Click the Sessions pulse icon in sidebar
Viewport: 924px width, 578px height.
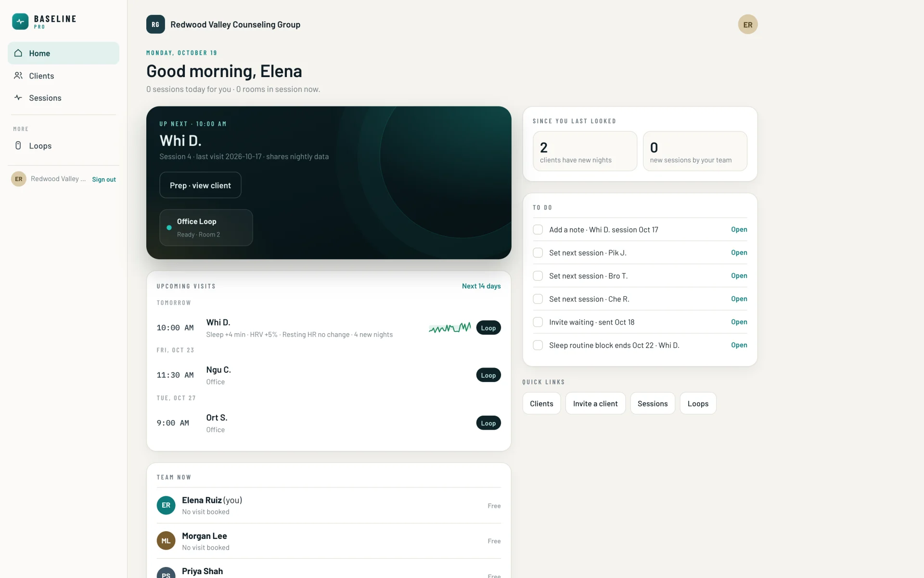pyautogui.click(x=18, y=98)
